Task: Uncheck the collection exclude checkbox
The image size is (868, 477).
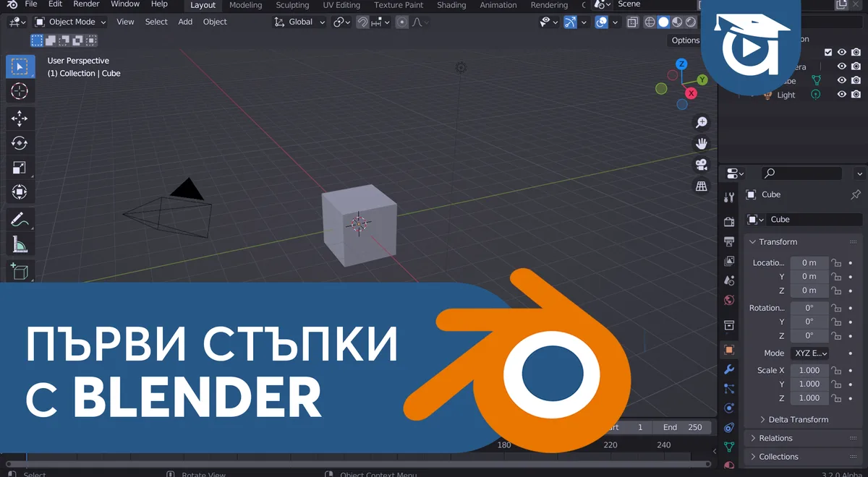Action: tap(828, 52)
